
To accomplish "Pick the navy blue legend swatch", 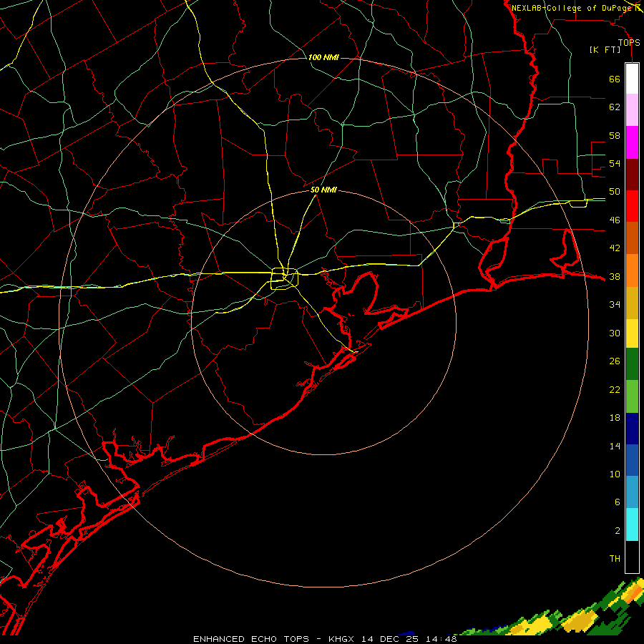I will (x=632, y=429).
